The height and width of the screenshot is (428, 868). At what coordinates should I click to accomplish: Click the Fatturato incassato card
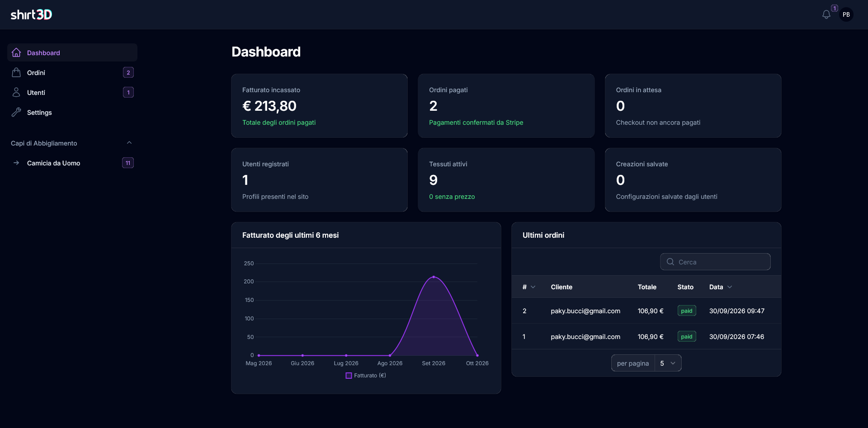coord(319,106)
